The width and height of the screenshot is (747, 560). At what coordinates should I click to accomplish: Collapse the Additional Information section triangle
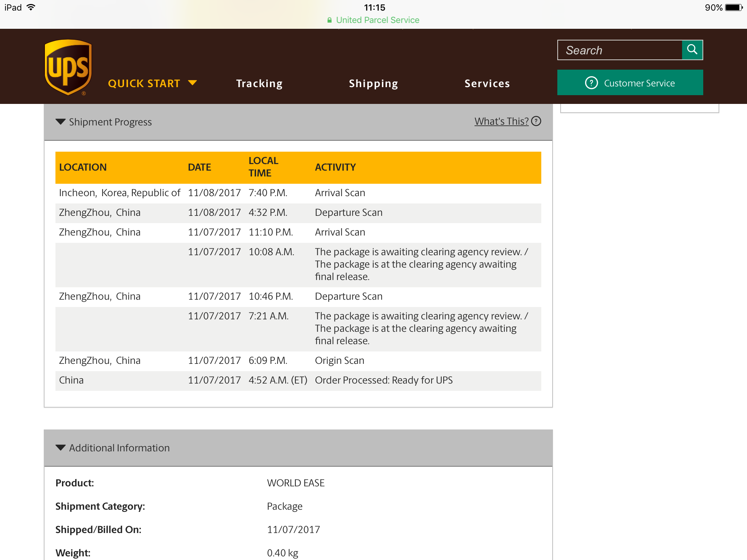pyautogui.click(x=61, y=447)
